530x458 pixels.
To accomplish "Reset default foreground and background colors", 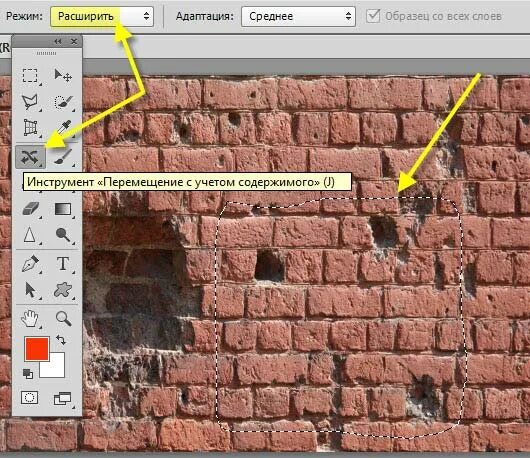I will pos(28,374).
